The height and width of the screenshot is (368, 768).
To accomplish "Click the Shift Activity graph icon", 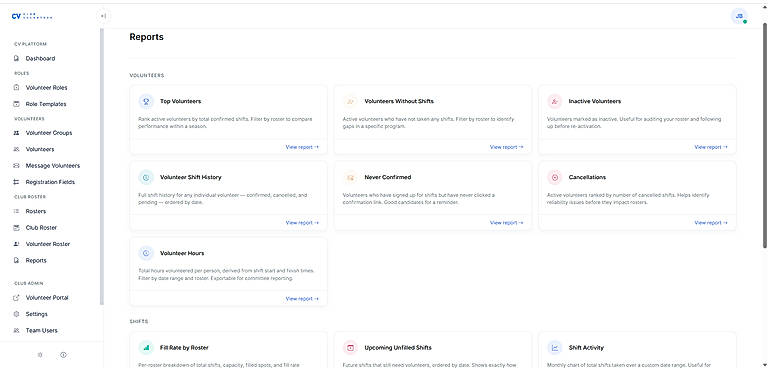I will (555, 347).
